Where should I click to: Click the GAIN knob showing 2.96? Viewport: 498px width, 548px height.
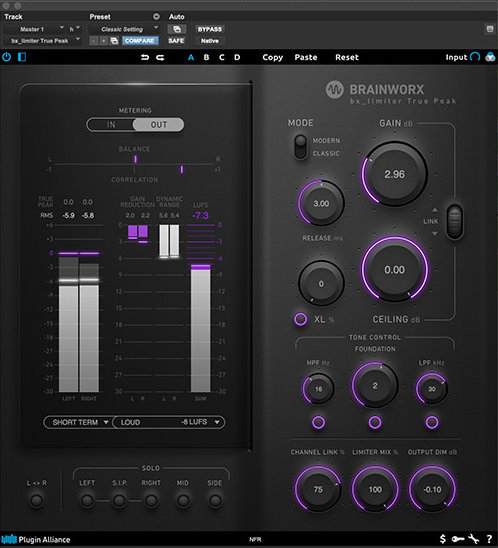[x=394, y=174]
